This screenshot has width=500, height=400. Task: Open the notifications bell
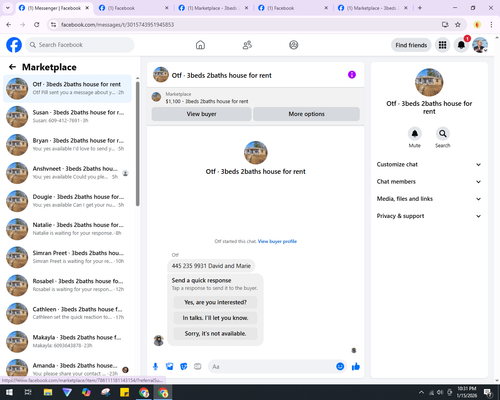[x=461, y=45]
